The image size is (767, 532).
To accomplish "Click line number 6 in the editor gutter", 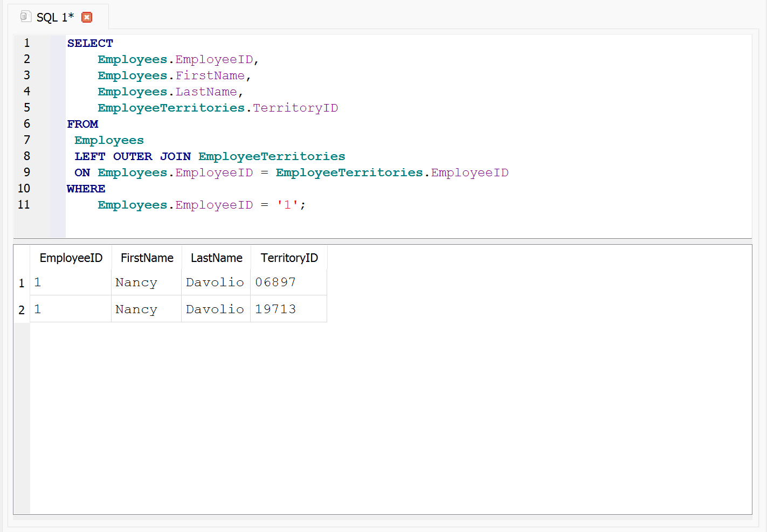I will click(x=27, y=124).
